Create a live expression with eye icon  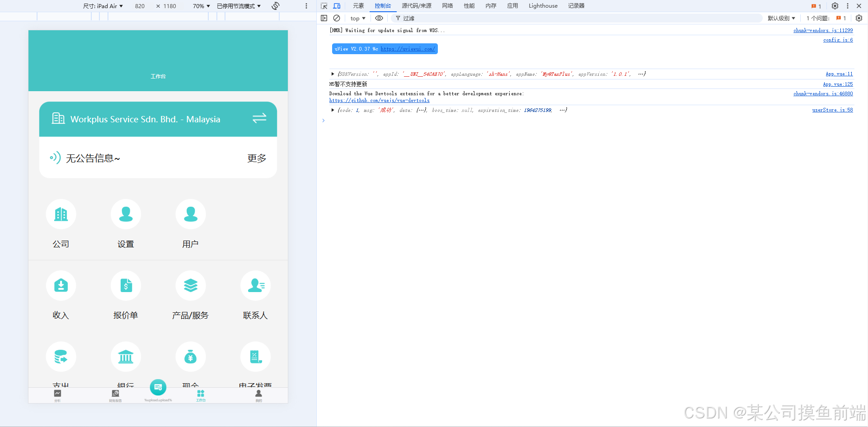(x=379, y=18)
